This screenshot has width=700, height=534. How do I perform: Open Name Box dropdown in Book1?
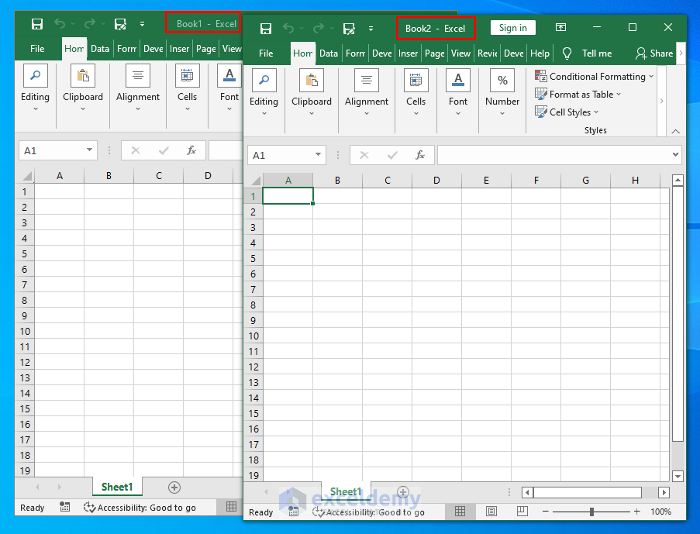click(x=89, y=150)
